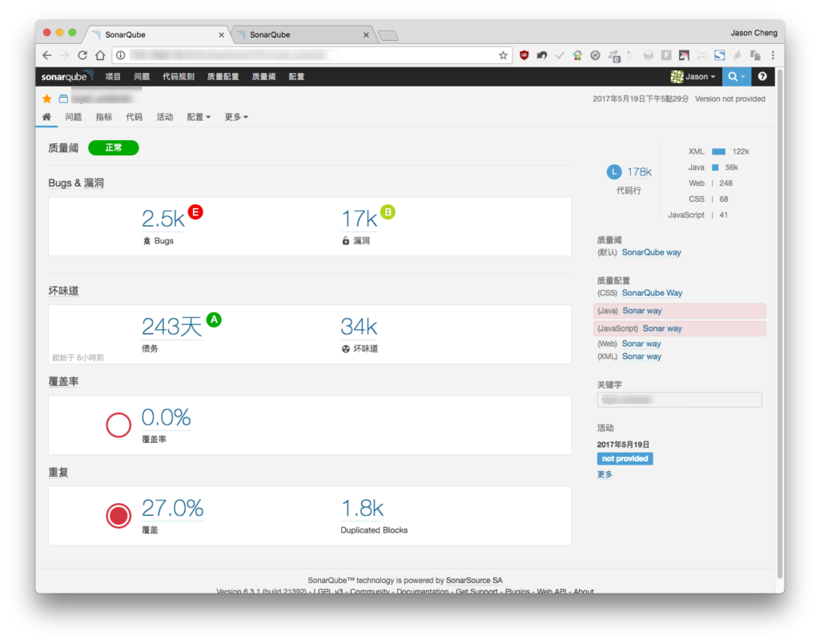Switch to the 代码 project tab
820x644 pixels.
coord(135,117)
